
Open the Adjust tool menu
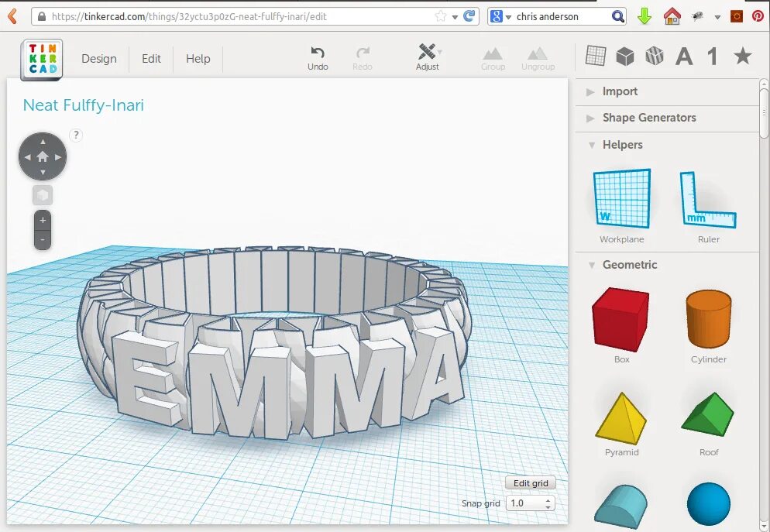point(428,58)
